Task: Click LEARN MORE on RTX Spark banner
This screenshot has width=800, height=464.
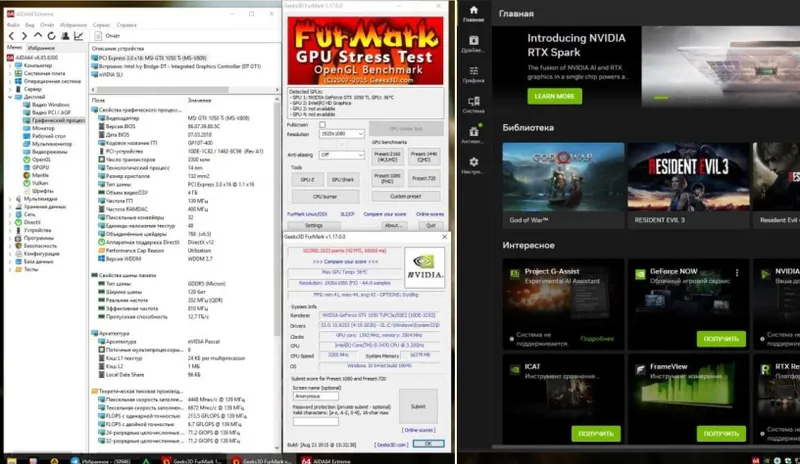Action: [x=555, y=96]
